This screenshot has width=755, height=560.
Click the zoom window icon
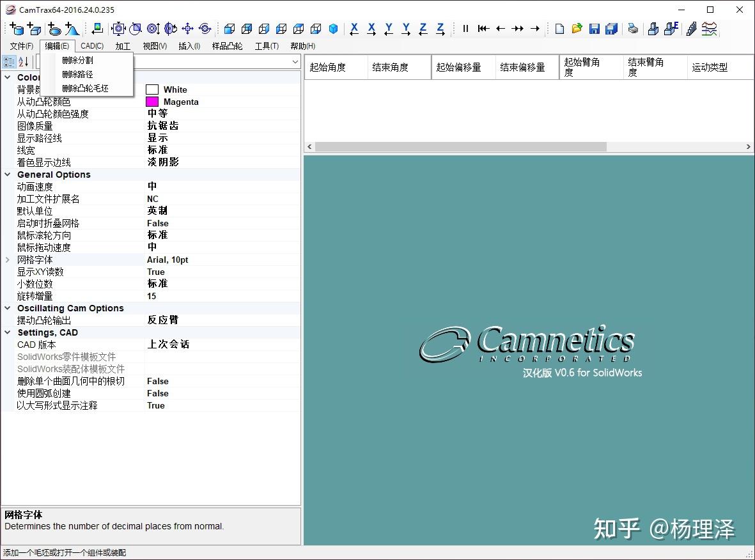tap(136, 29)
